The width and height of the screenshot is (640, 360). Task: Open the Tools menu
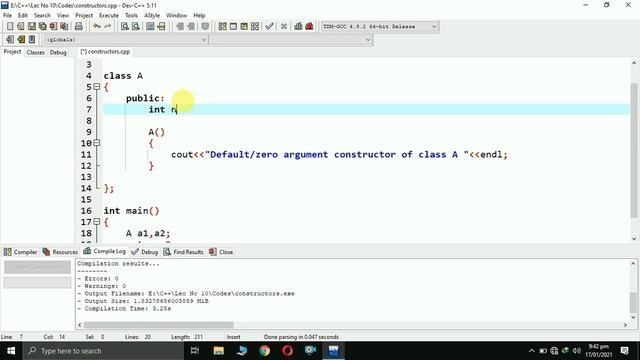[131, 16]
